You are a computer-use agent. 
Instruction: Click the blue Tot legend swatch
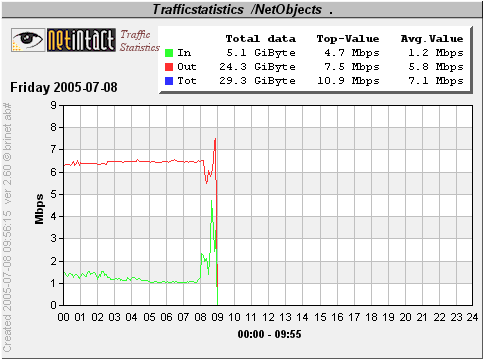[x=169, y=81]
